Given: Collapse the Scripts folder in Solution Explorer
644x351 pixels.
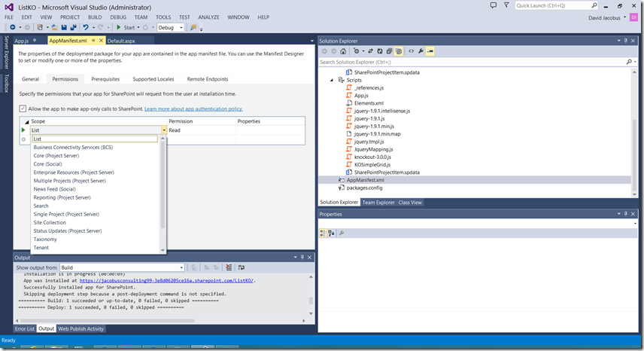Looking at the screenshot, I should [x=332, y=80].
